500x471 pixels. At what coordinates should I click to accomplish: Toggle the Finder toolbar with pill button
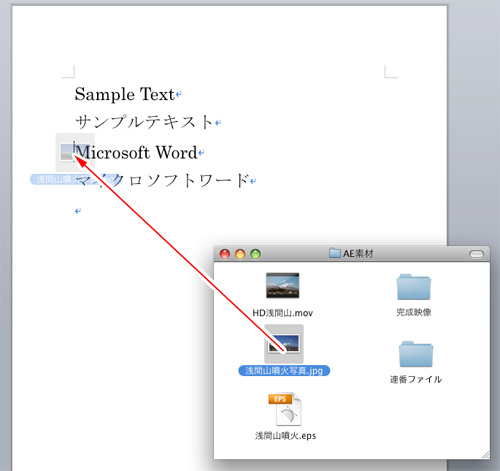click(x=476, y=254)
